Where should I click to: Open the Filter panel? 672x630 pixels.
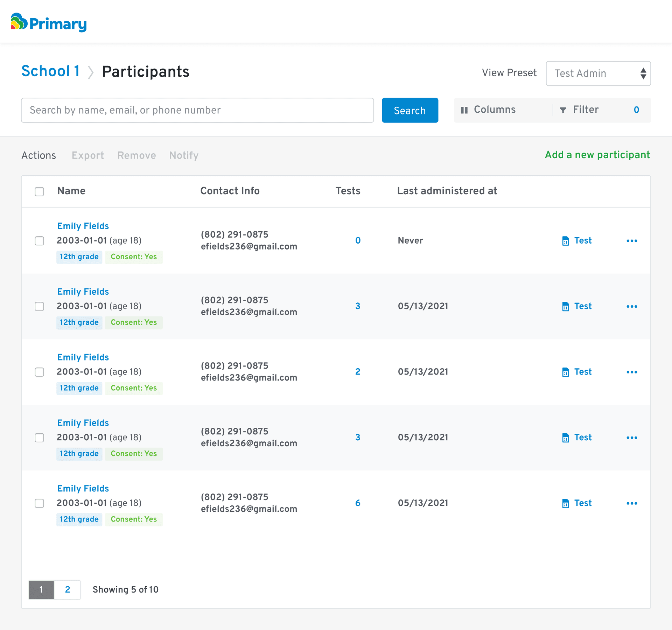[586, 110]
